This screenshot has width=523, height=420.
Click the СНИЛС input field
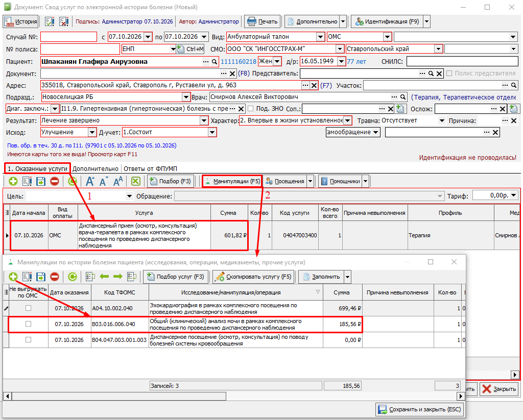click(x=462, y=61)
